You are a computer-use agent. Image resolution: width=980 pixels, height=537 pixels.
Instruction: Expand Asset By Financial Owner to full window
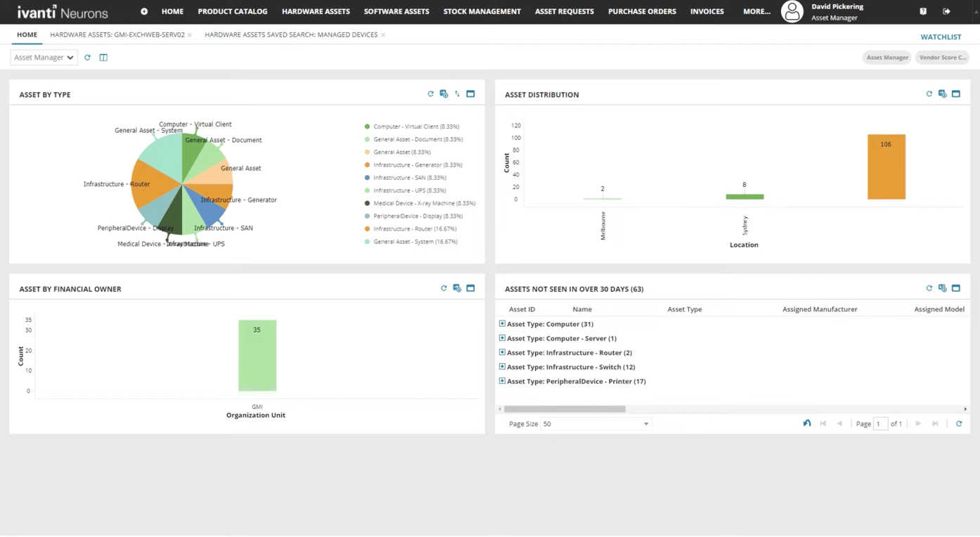tap(470, 288)
